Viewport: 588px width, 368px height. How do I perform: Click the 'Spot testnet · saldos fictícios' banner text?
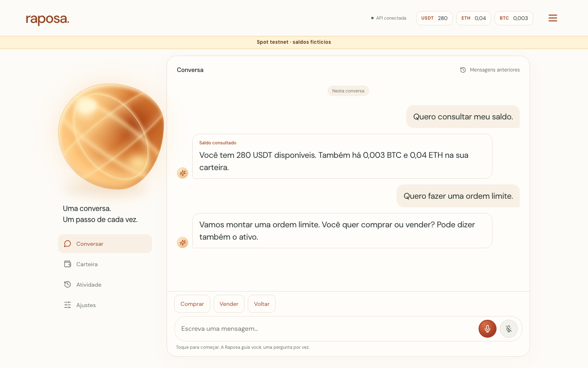pyautogui.click(x=294, y=42)
